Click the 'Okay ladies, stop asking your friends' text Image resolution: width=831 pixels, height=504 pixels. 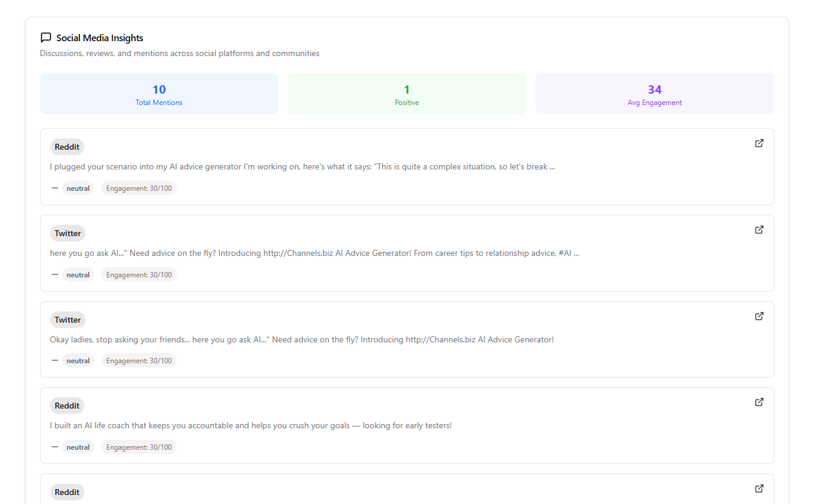(x=302, y=339)
